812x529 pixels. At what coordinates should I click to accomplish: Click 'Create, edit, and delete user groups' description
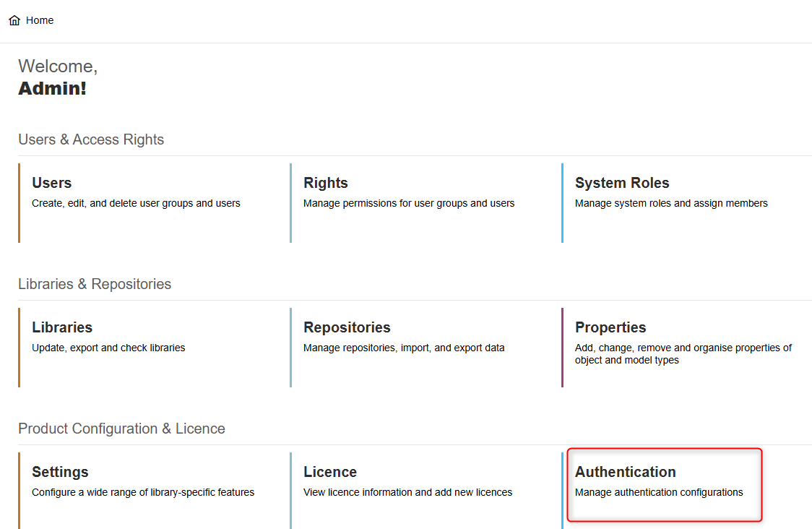pyautogui.click(x=136, y=203)
